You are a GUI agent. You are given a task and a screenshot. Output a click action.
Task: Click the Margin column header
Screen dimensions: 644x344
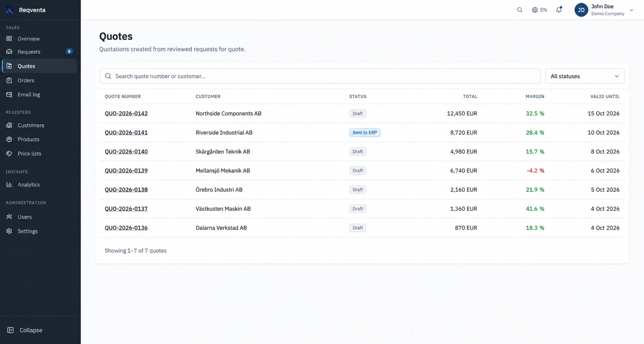[x=535, y=96]
